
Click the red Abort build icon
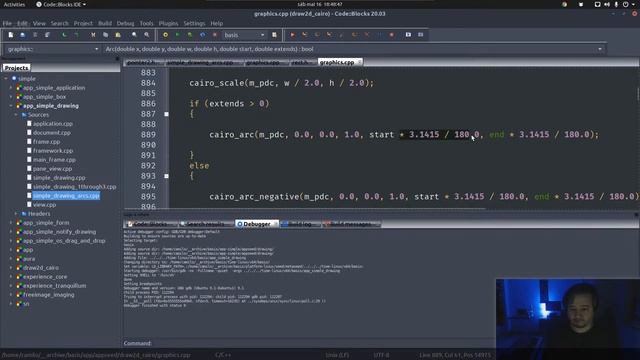click(x=215, y=35)
